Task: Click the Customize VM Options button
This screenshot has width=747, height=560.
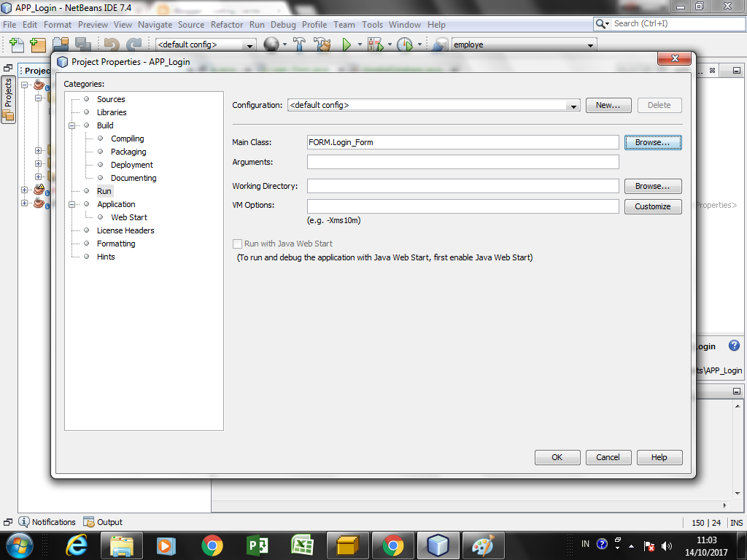Action: tap(653, 206)
